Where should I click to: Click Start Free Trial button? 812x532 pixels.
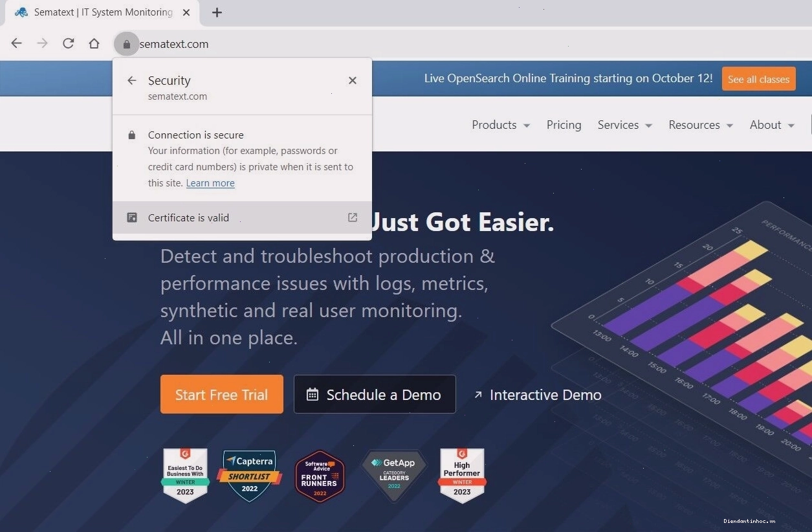(x=222, y=394)
